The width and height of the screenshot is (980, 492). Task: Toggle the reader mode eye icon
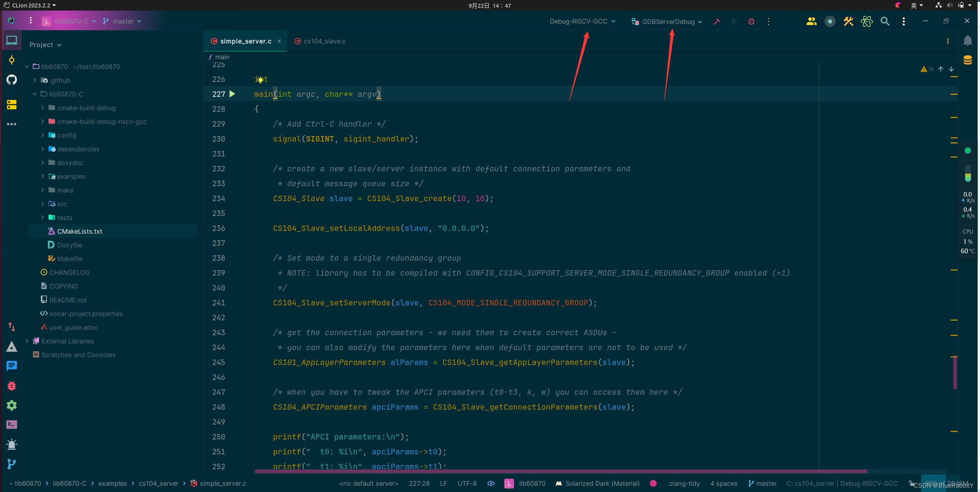coord(491,483)
